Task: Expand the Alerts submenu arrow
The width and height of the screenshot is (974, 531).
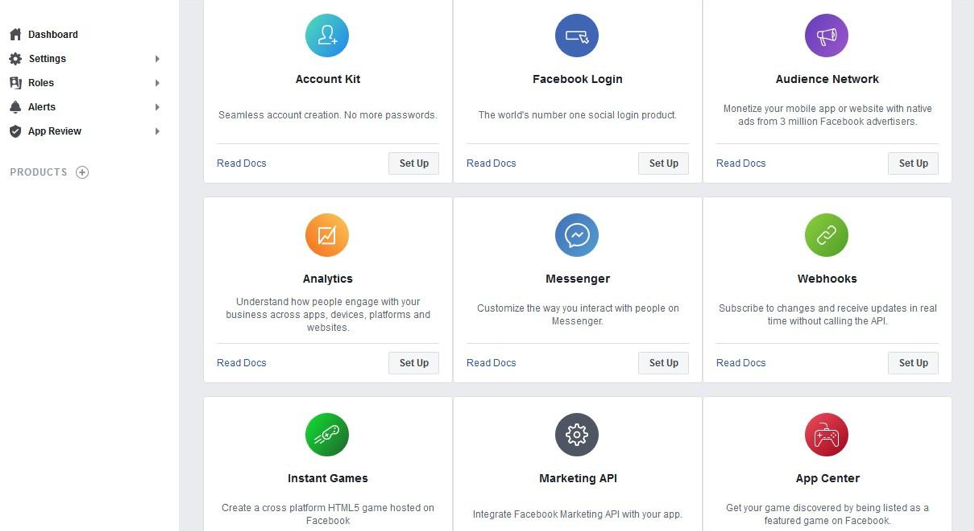Action: pos(157,107)
